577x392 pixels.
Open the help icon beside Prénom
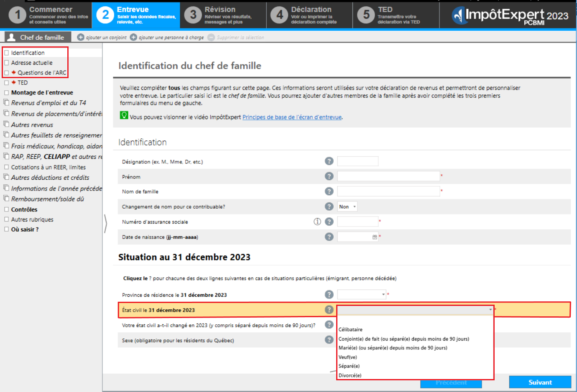[329, 176]
